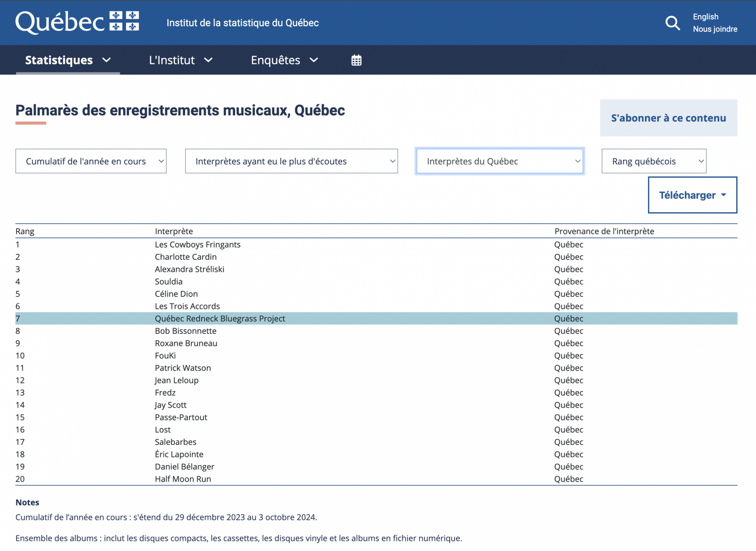Click the Rang column header
The height and width of the screenshot is (551, 756).
(25, 231)
